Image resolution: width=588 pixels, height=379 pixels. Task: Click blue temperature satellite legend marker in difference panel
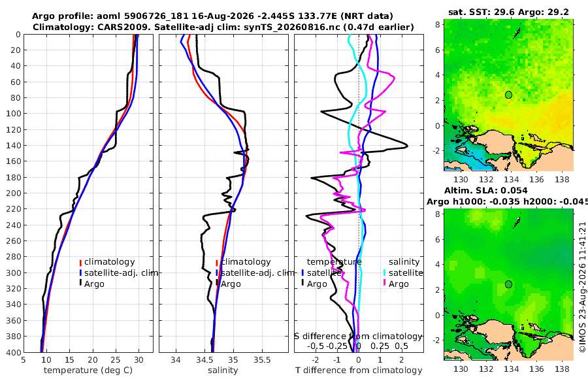[302, 272]
